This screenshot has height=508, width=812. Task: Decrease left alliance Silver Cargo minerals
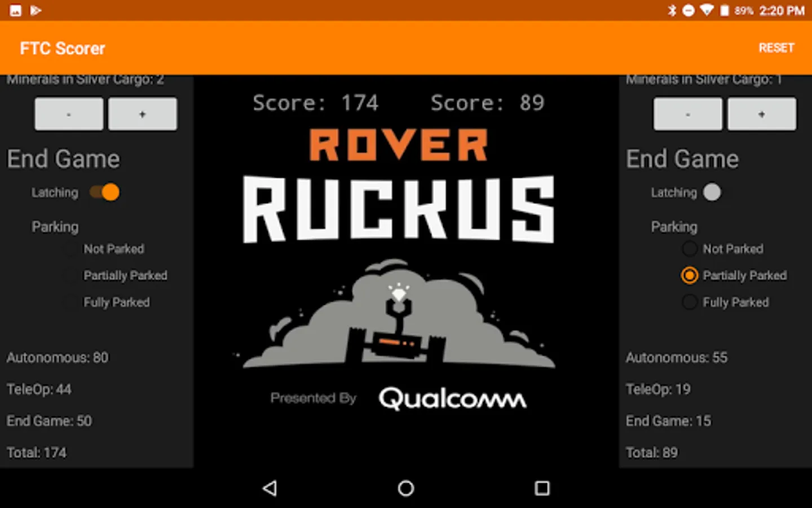(x=69, y=114)
